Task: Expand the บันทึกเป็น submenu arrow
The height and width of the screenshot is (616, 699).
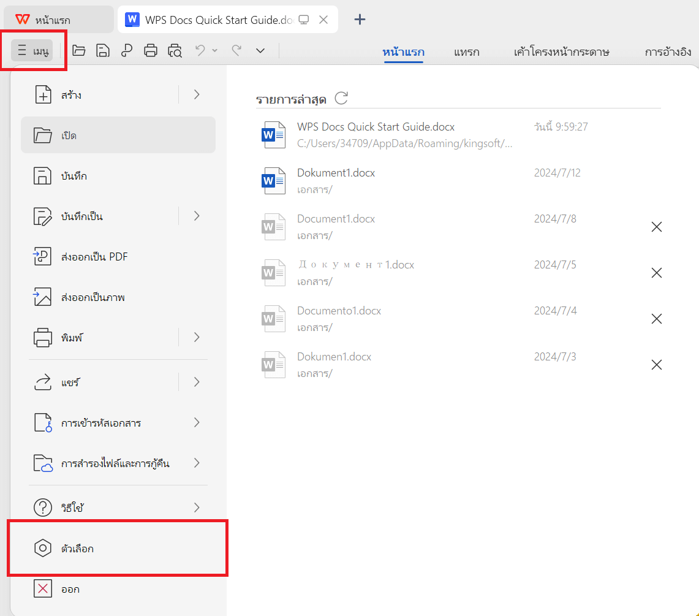Action: pyautogui.click(x=197, y=216)
